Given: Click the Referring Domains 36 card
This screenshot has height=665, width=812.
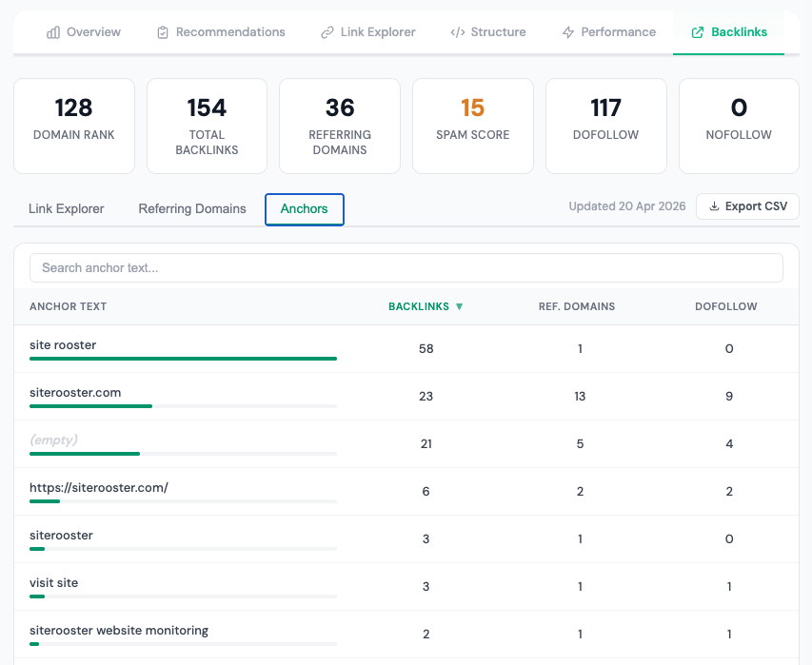Looking at the screenshot, I should tap(340, 126).
